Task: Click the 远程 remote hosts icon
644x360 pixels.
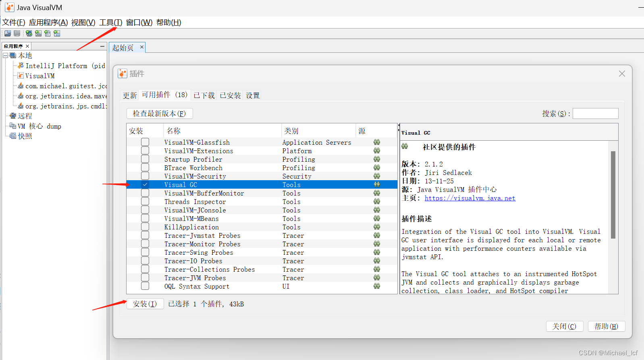Action: 13,116
